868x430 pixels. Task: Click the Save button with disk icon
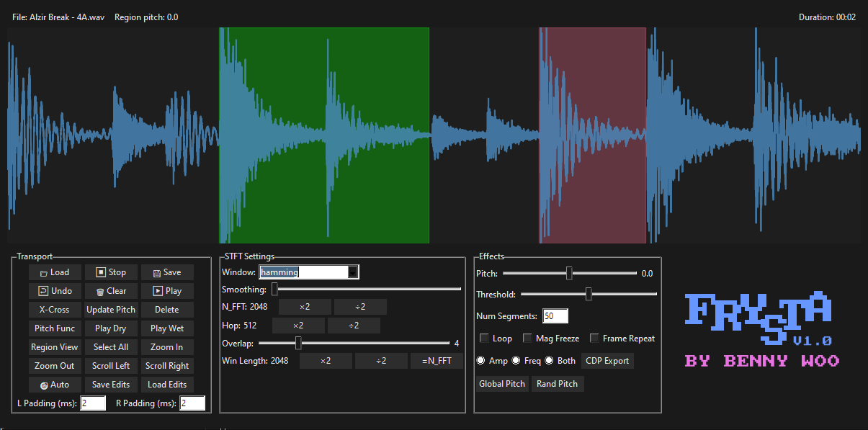[x=167, y=272]
